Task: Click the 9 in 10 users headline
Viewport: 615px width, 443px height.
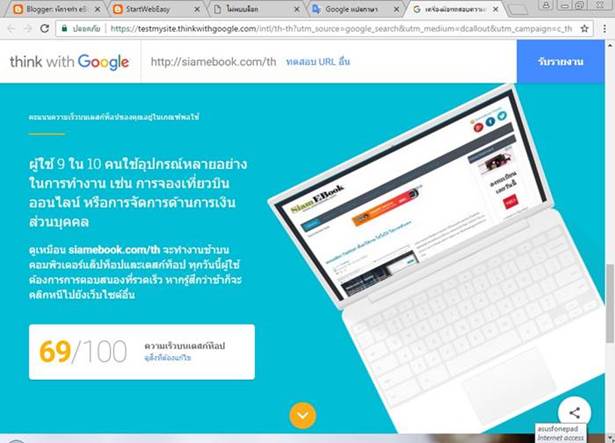Action: pyautogui.click(x=138, y=193)
